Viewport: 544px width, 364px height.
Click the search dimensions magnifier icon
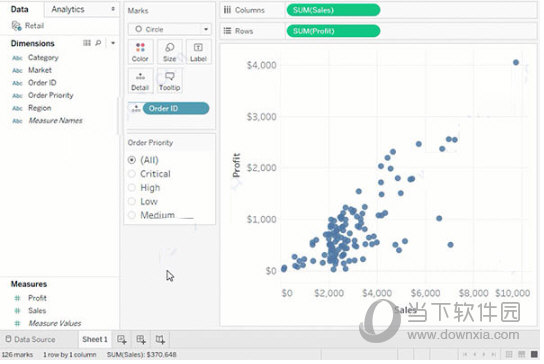click(99, 43)
